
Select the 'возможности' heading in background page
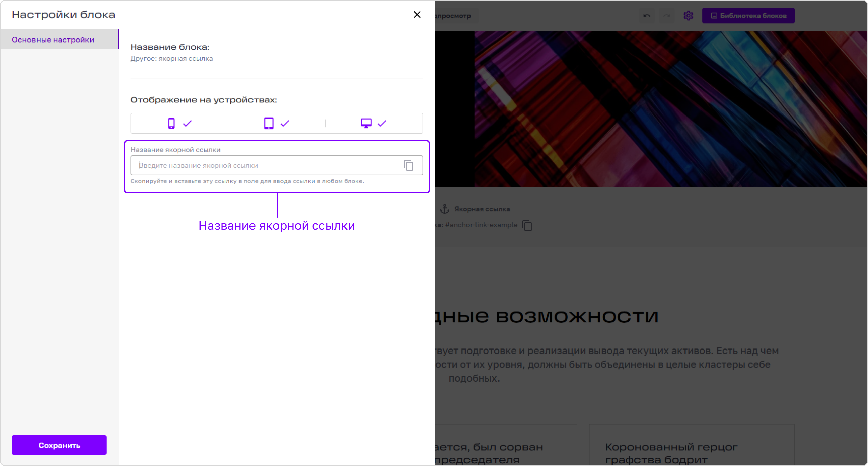577,316
